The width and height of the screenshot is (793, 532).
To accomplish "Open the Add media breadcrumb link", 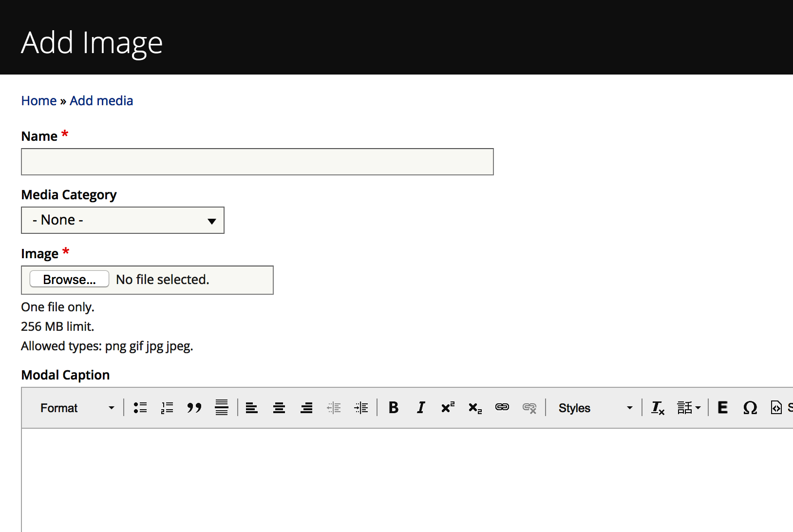I will pos(101,101).
